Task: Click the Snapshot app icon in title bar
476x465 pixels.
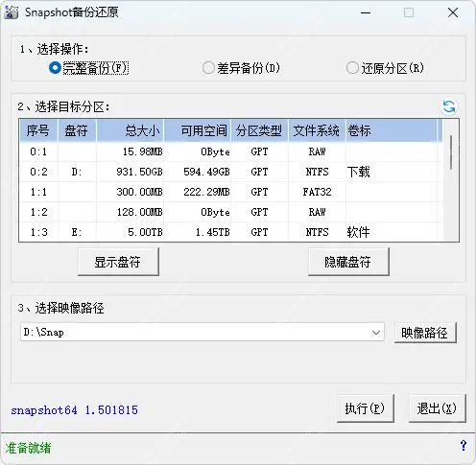Action: point(12,12)
